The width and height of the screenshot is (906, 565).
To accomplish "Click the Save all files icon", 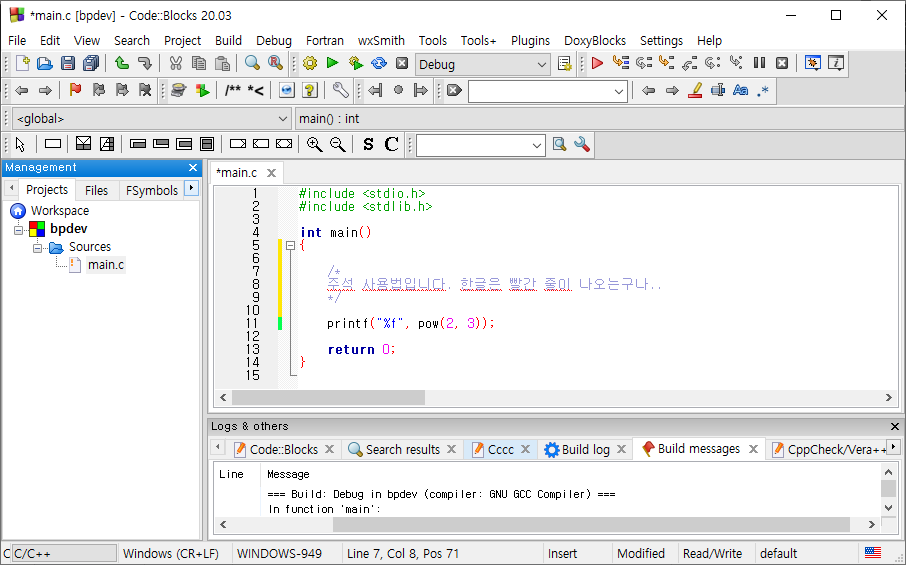I will [91, 63].
